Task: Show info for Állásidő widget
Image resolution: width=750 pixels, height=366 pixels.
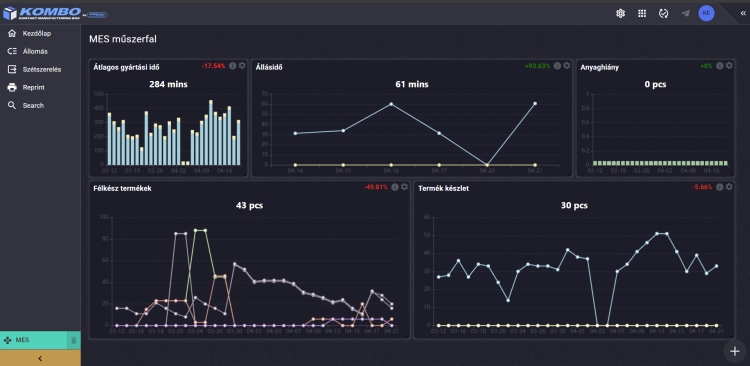Action: click(557, 66)
